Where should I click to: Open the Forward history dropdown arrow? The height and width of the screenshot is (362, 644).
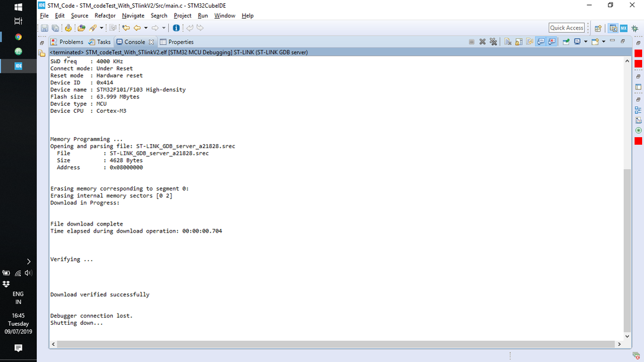(164, 28)
